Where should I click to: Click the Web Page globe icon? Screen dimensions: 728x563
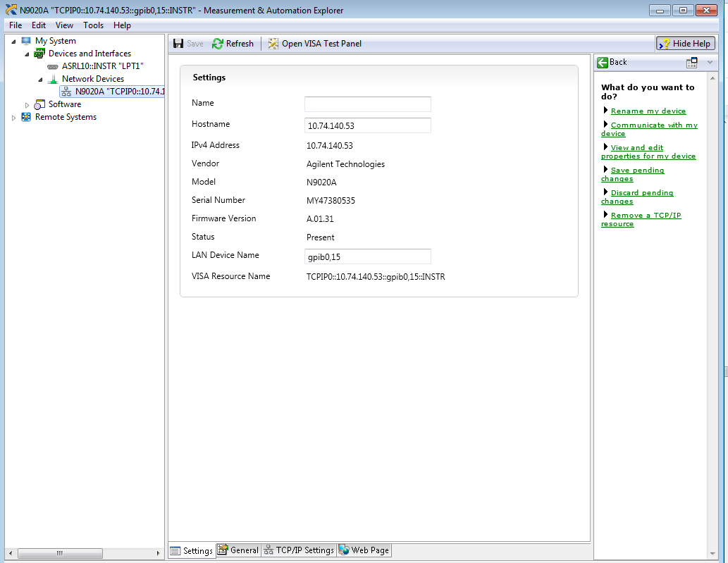click(x=344, y=550)
